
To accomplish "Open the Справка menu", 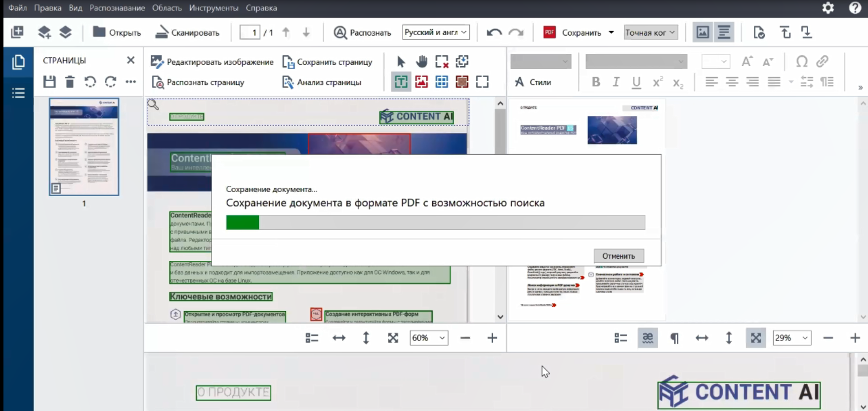I will tap(261, 8).
